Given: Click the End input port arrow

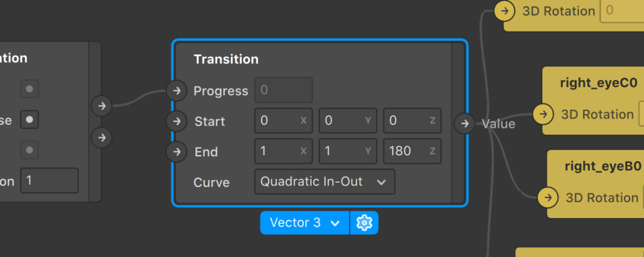Looking at the screenshot, I should point(177,152).
